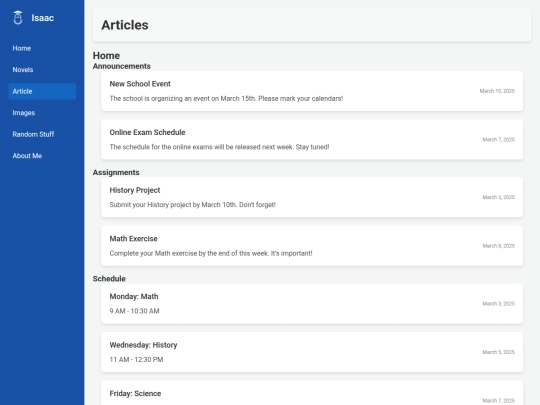The height and width of the screenshot is (405, 540).
Task: Click the Submit your History project text
Action: (x=193, y=205)
